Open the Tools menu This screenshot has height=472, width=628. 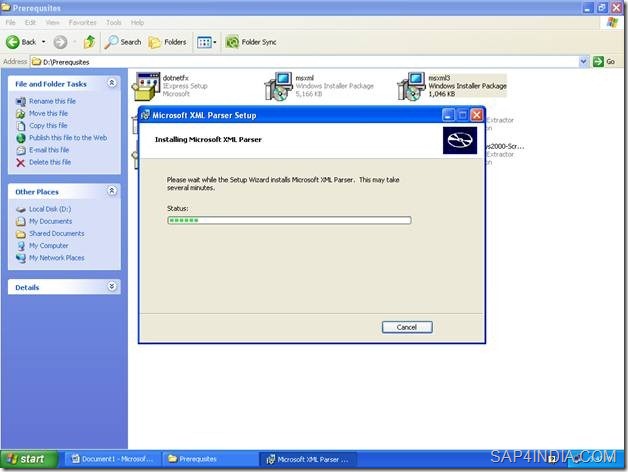click(114, 22)
